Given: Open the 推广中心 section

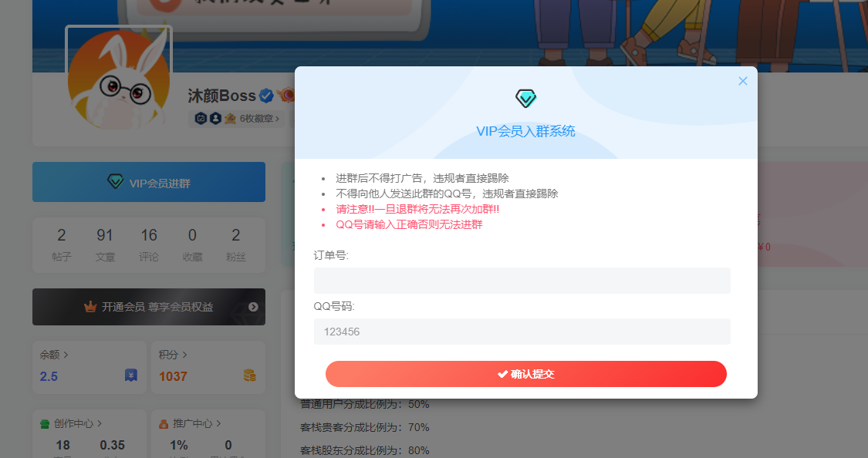Looking at the screenshot, I should tap(190, 424).
